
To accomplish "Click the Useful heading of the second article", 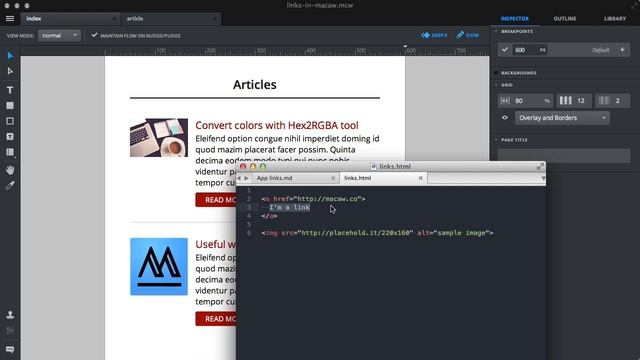I will click(x=216, y=244).
